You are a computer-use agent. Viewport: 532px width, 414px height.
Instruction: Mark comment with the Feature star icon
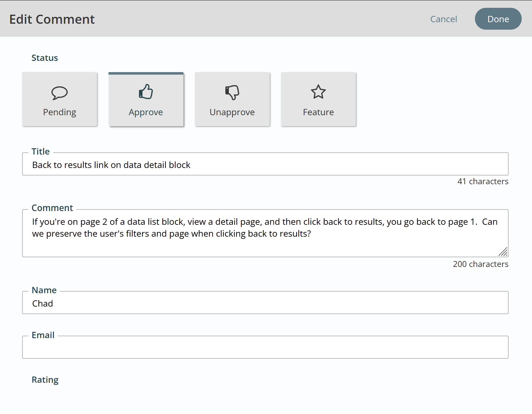pyautogui.click(x=318, y=92)
